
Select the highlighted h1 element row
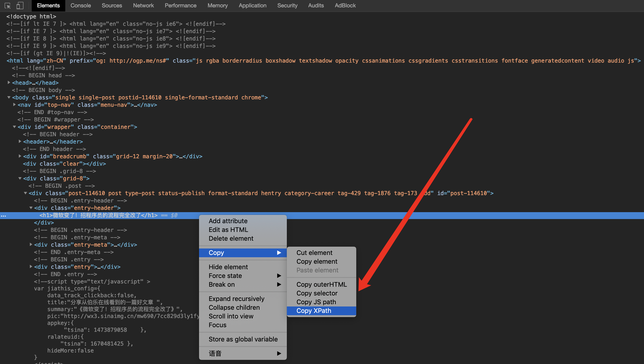pos(322,215)
